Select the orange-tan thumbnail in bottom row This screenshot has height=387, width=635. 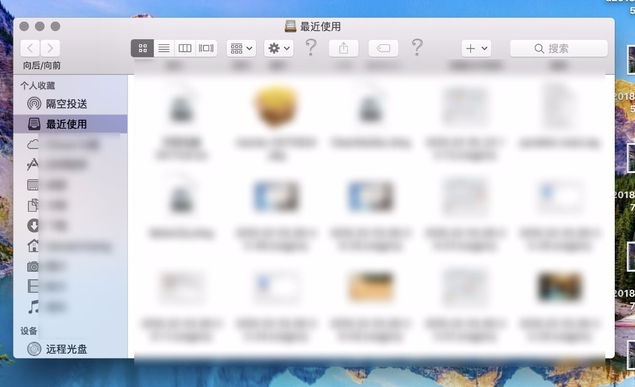[x=371, y=287]
